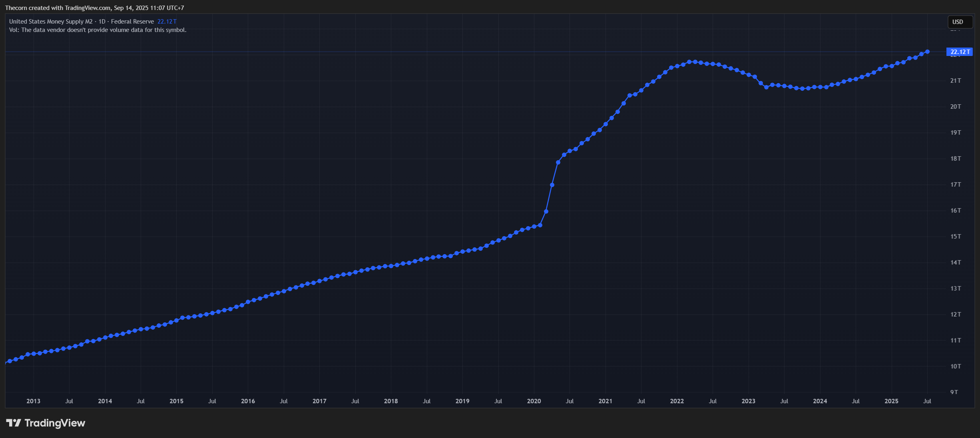Click the TradingView wordmark text

coord(55,423)
